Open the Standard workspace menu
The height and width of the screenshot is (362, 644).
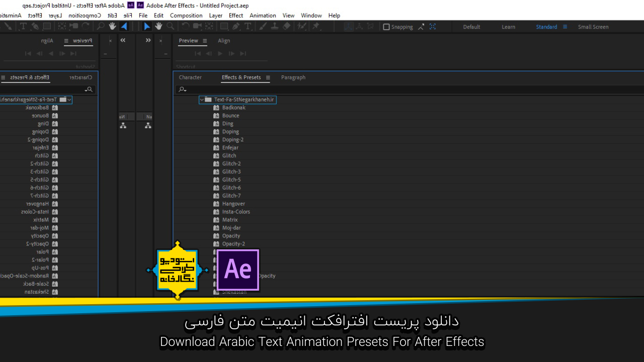coord(565,27)
